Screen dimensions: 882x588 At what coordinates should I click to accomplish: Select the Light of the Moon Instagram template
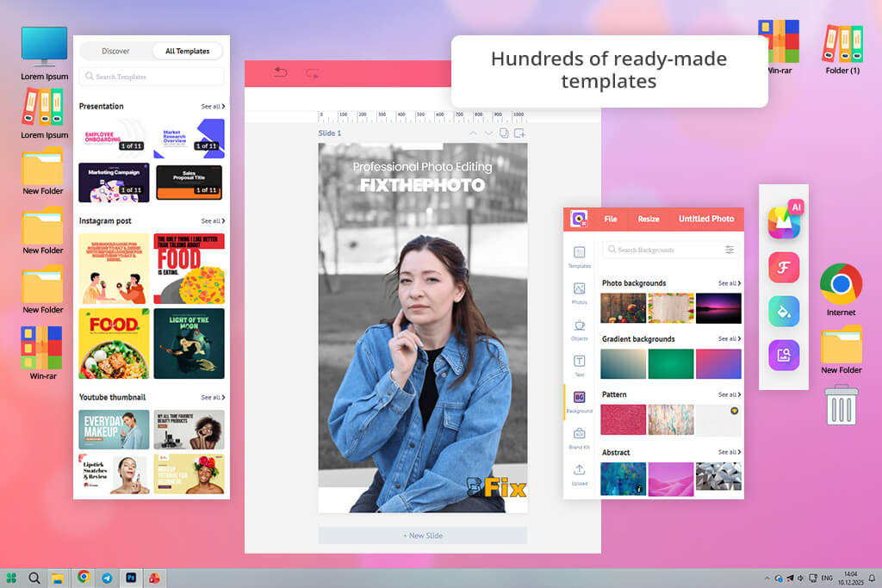point(189,344)
